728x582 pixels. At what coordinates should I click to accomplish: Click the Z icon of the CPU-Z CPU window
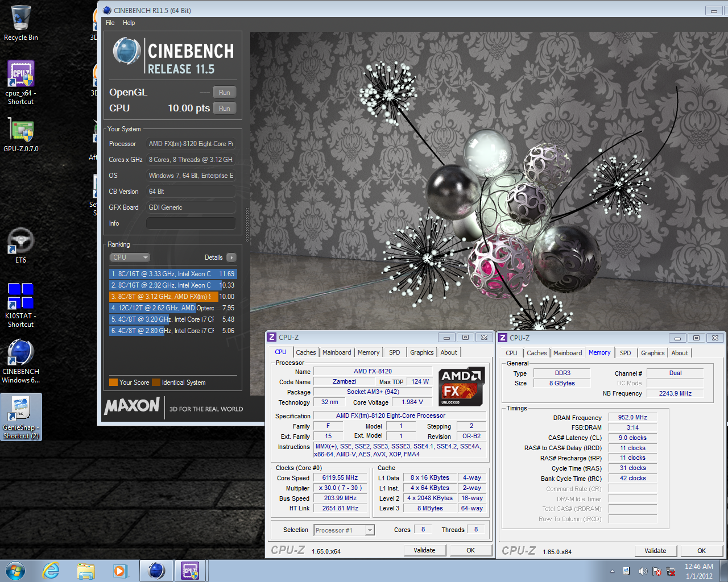pos(272,337)
